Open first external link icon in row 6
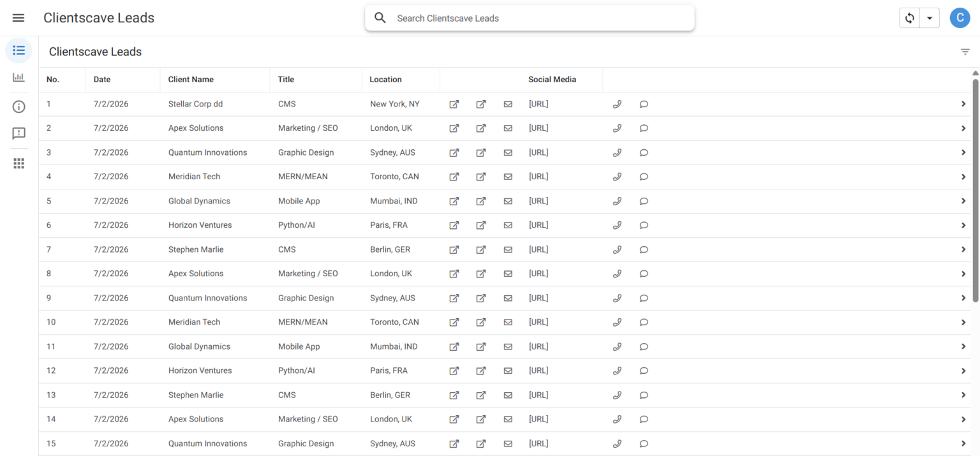Screen dimensions: 980x456 tap(454, 225)
